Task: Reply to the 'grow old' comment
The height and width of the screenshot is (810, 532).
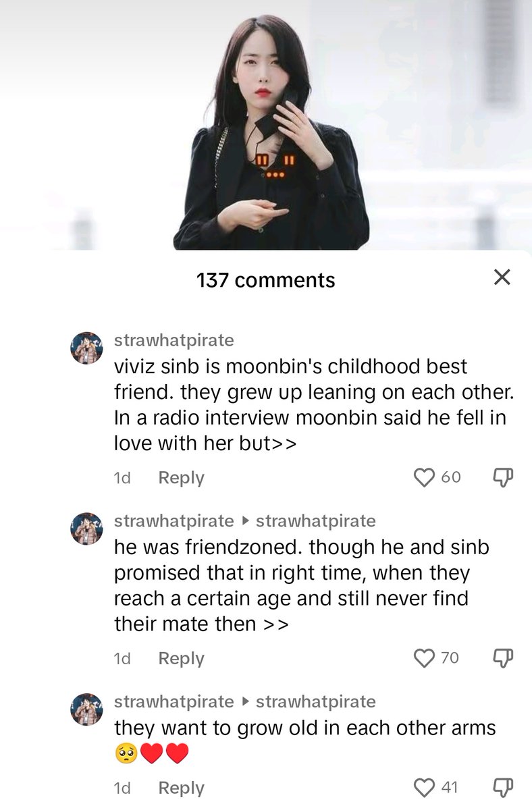Action: click(181, 787)
